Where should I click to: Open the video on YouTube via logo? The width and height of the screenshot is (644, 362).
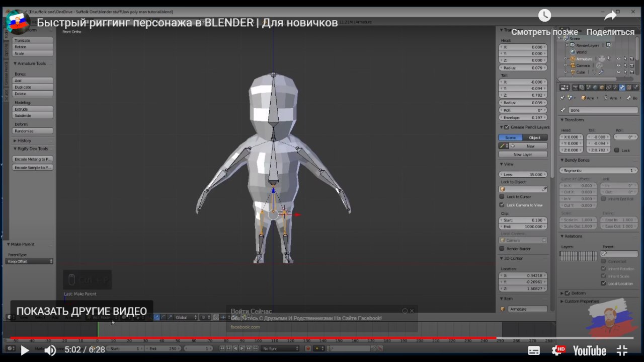click(589, 350)
